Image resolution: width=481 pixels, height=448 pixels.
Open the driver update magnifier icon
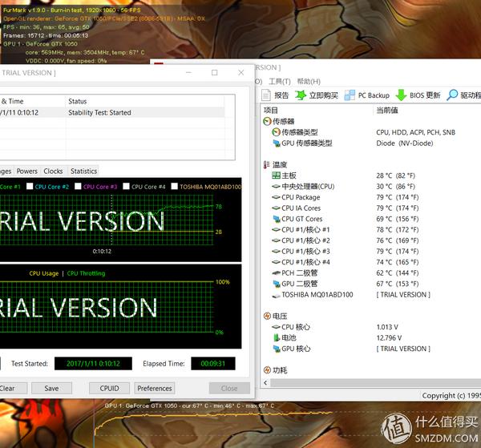[452, 95]
